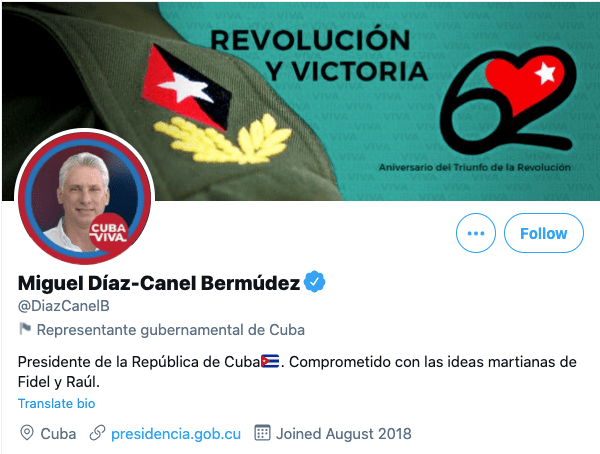
Task: Click Representante gubernamental de Cuba label
Action: click(171, 330)
